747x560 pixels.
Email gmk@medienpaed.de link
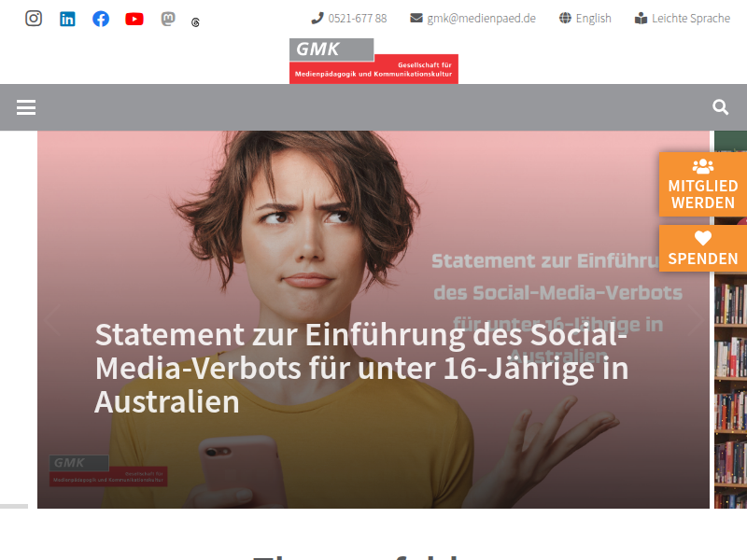click(472, 19)
